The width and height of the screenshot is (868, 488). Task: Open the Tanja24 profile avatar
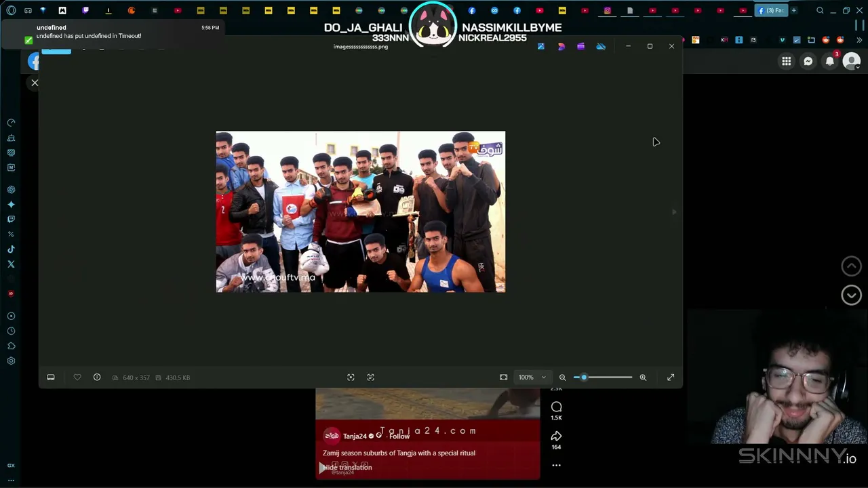click(332, 436)
